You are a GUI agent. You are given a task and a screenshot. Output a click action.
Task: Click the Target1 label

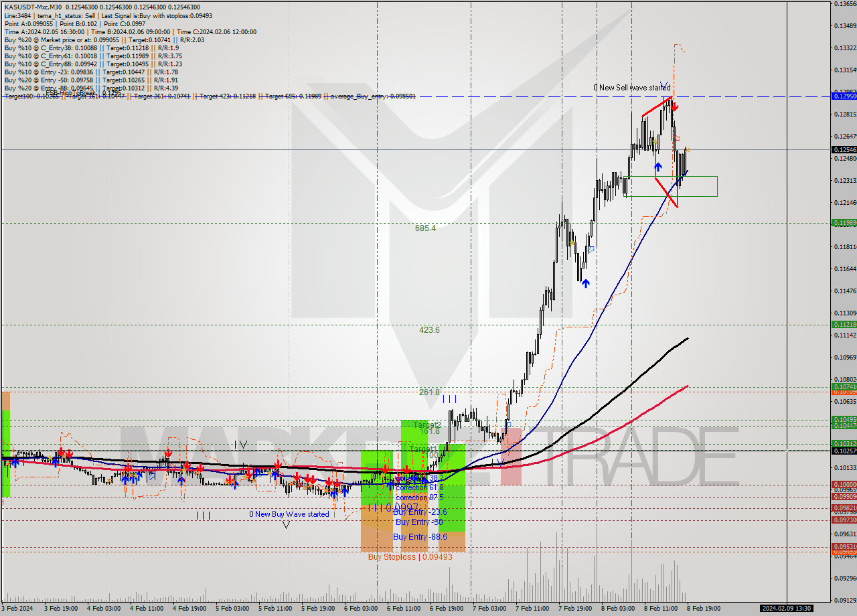423,448
